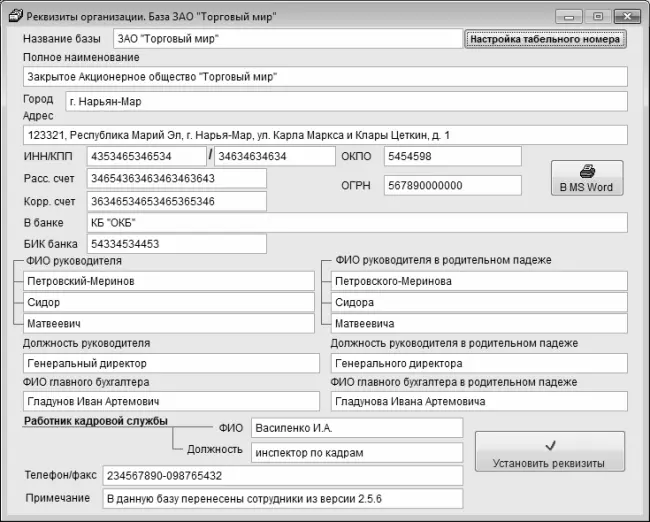Edit the genitive patronymic Матвеевича field

click(479, 323)
